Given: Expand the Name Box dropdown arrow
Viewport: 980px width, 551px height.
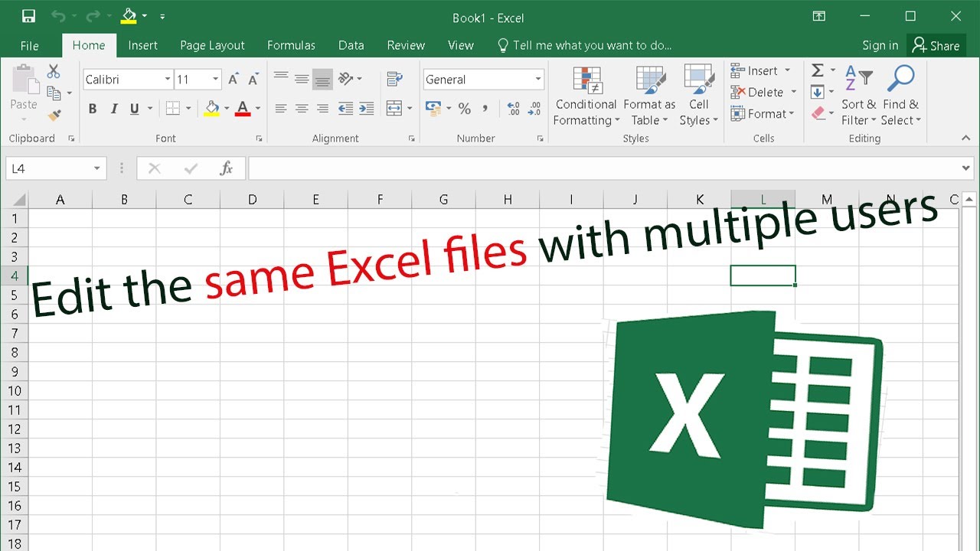Looking at the screenshot, I should pyautogui.click(x=97, y=168).
